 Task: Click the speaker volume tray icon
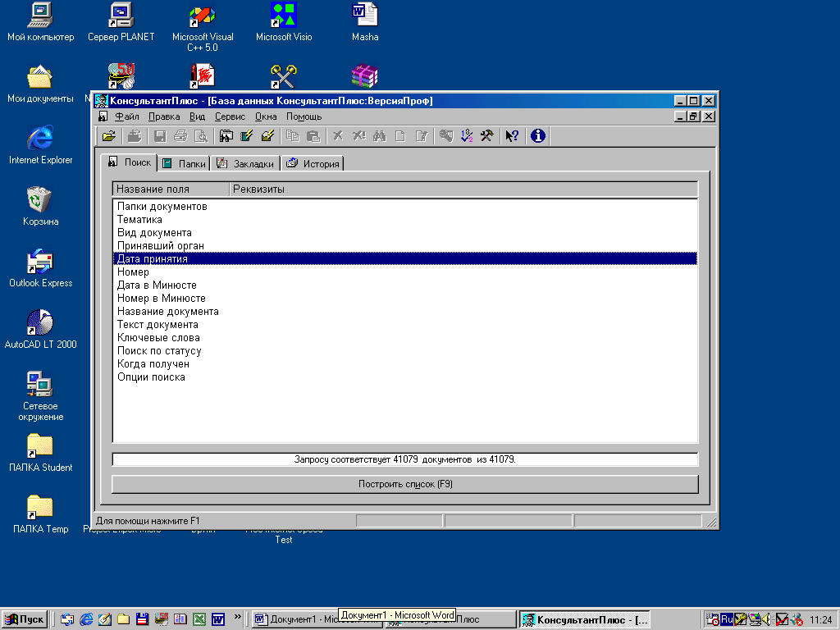(x=767, y=619)
